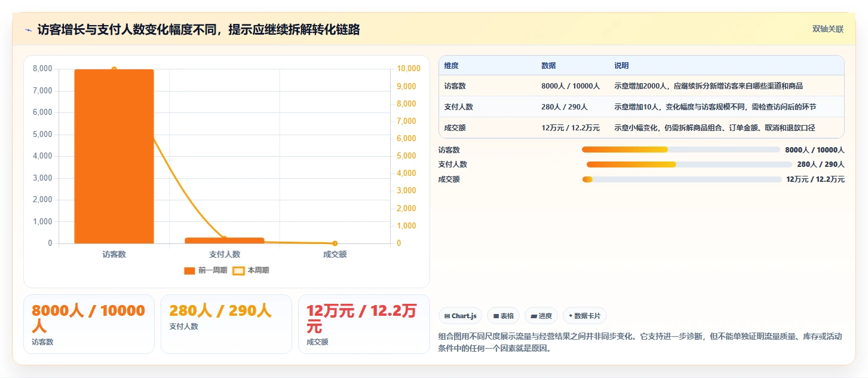Open the 支付人数 data card showing 280人 / 290人
The height and width of the screenshot is (378, 868).
coord(226,324)
